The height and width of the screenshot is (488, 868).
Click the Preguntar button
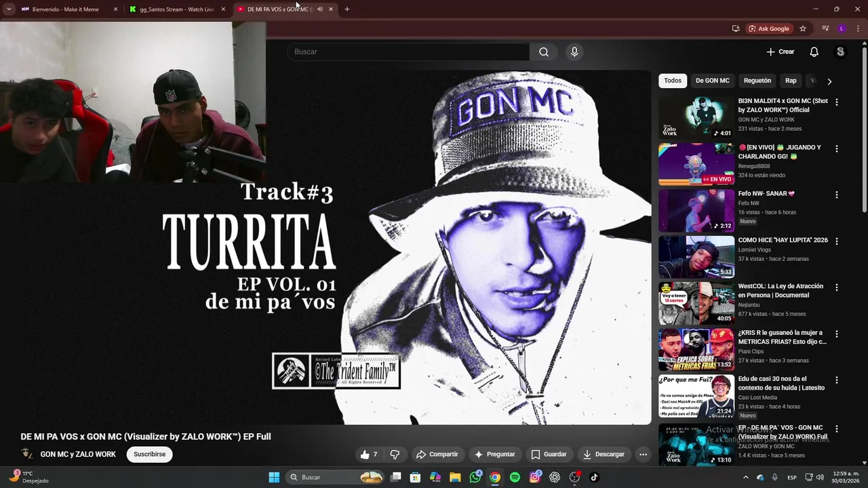(495, 454)
